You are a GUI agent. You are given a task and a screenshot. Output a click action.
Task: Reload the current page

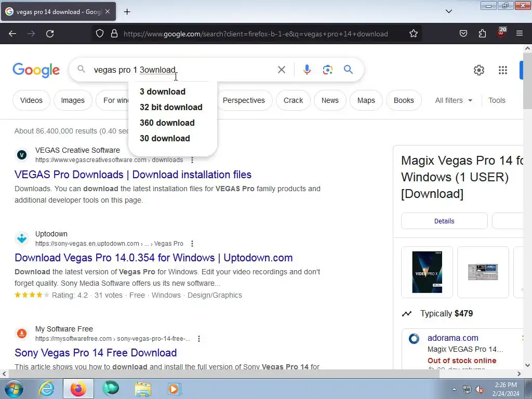(50, 34)
